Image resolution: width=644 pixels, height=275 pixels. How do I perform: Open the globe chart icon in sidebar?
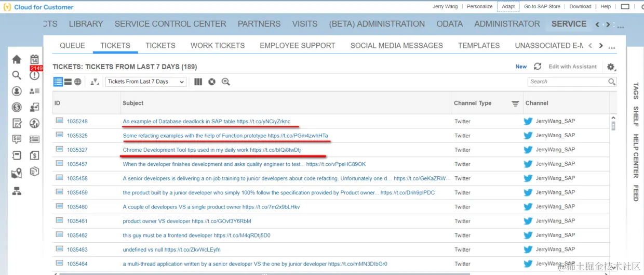pos(34,123)
